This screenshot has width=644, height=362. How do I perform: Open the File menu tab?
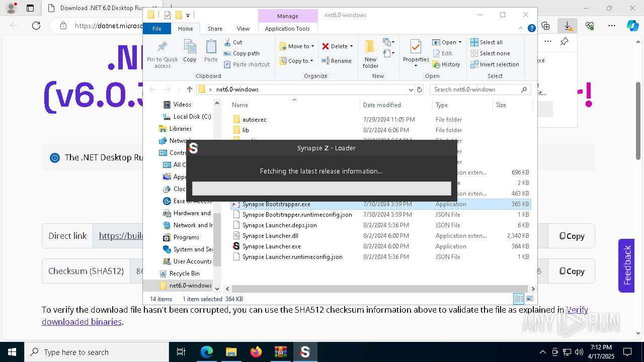click(x=157, y=29)
